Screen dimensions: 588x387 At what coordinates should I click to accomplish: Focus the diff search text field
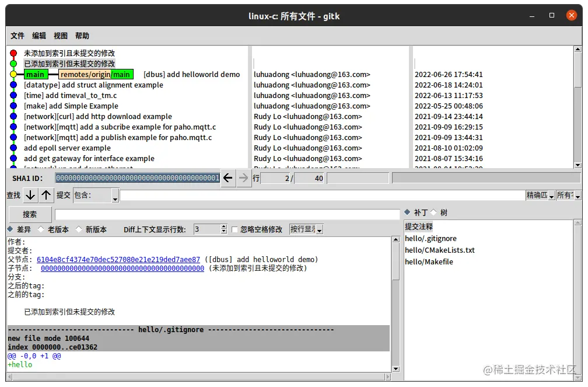[228, 214]
